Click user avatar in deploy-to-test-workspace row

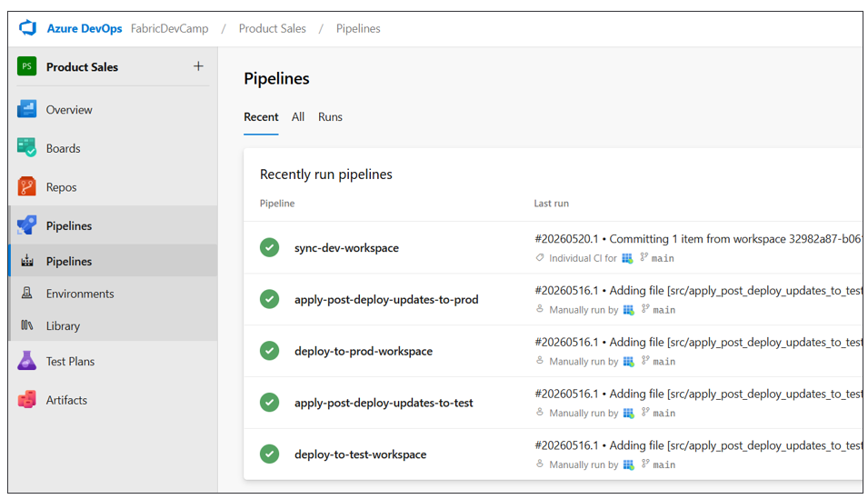tap(628, 464)
